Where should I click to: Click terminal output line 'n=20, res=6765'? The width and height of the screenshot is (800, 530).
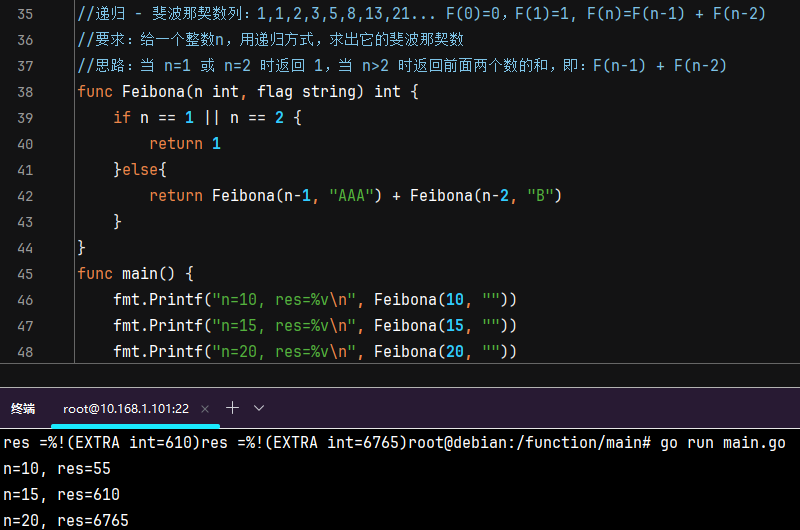click(65, 521)
